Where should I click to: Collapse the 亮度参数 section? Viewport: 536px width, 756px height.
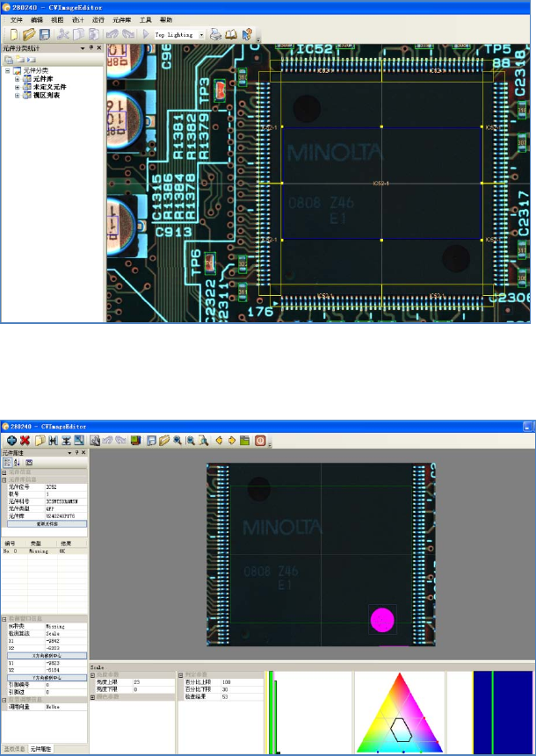[x=92, y=675]
